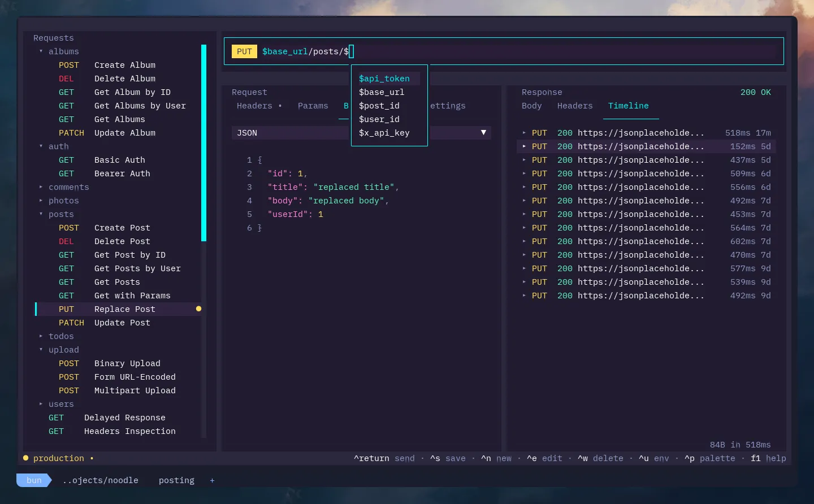Screen dimensions: 814x504
Task: Open Update Album request
Action: [x=125, y=133]
